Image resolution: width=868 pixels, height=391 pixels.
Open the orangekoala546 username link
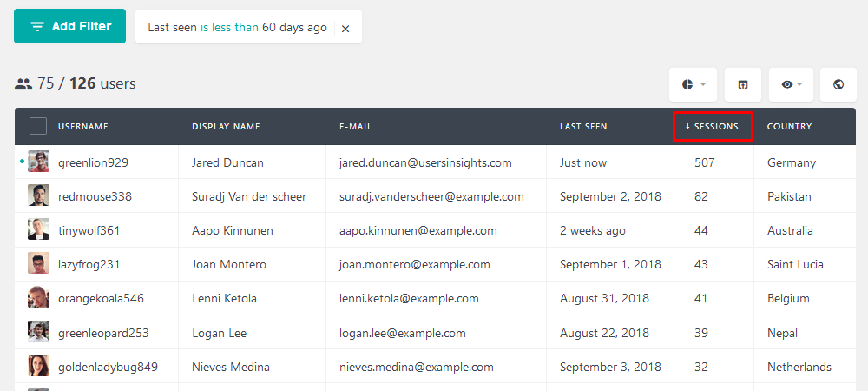(101, 299)
